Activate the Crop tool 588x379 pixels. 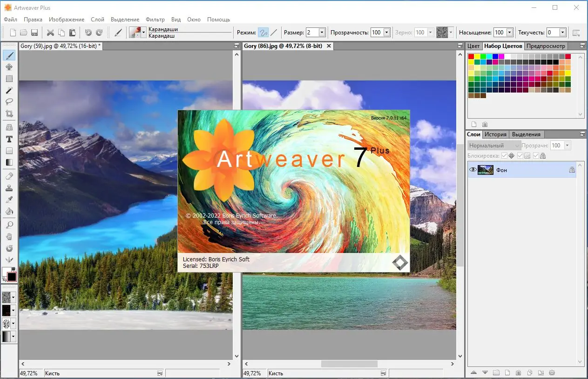pyautogui.click(x=9, y=113)
